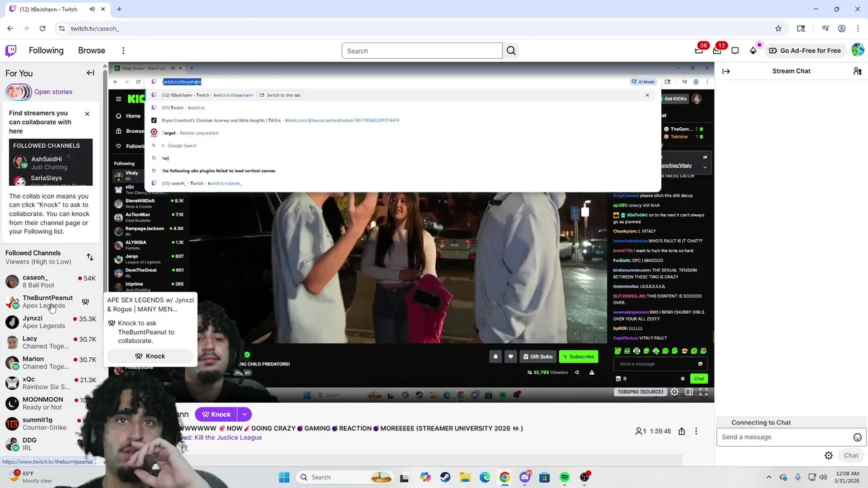Change Followed Channels sort order
This screenshot has width=868, height=488.
(x=90, y=257)
